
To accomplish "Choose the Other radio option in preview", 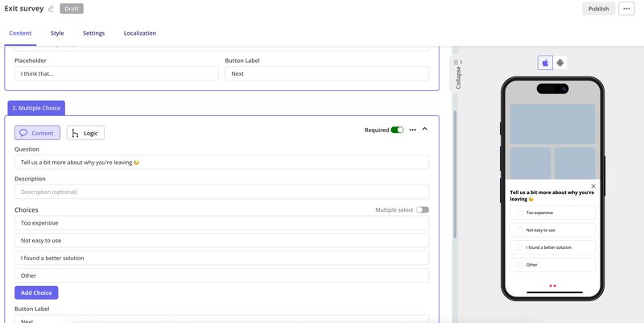I will (x=519, y=265).
